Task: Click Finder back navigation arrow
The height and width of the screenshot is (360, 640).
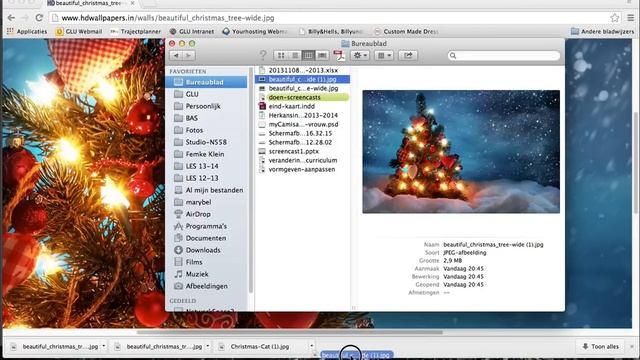Action: tap(176, 56)
